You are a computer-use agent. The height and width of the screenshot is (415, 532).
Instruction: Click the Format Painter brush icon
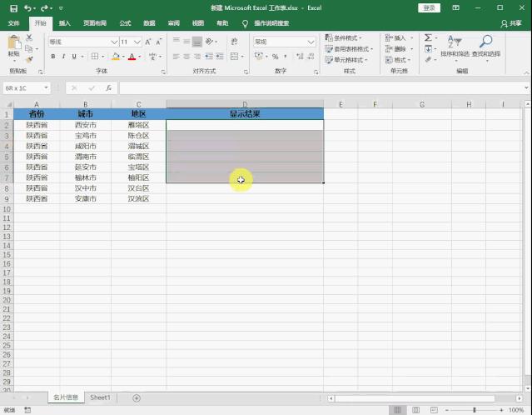click(29, 60)
